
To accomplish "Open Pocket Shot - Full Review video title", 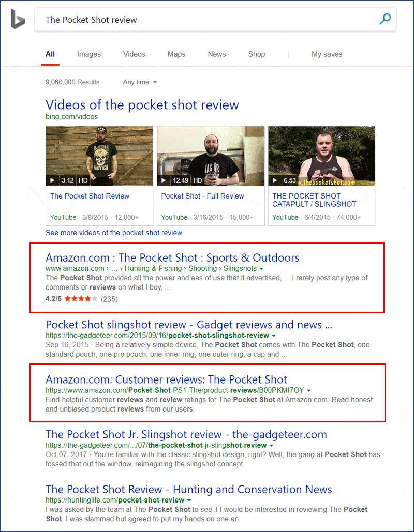I will pos(202,196).
